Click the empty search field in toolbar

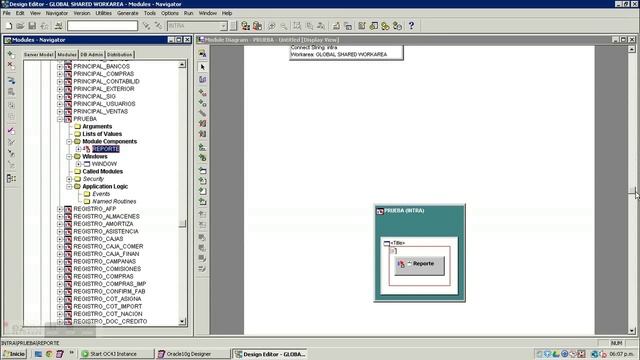click(102, 26)
